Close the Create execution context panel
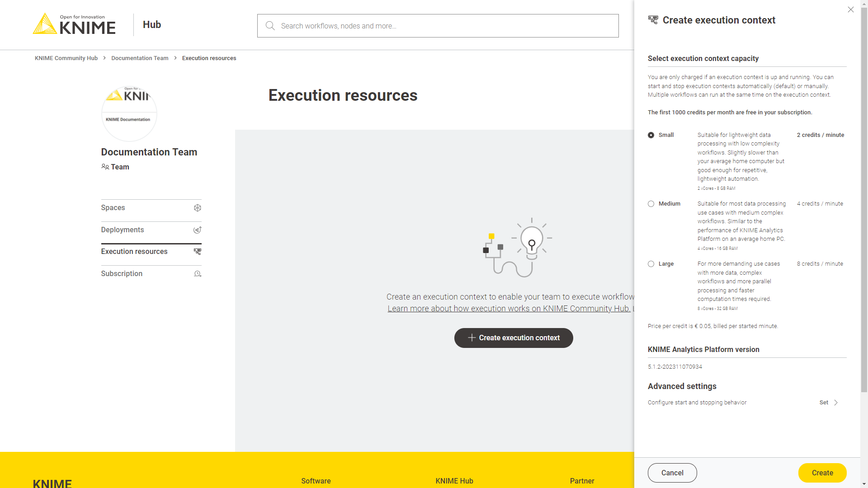Viewport: 868px width, 488px height. click(x=851, y=9)
